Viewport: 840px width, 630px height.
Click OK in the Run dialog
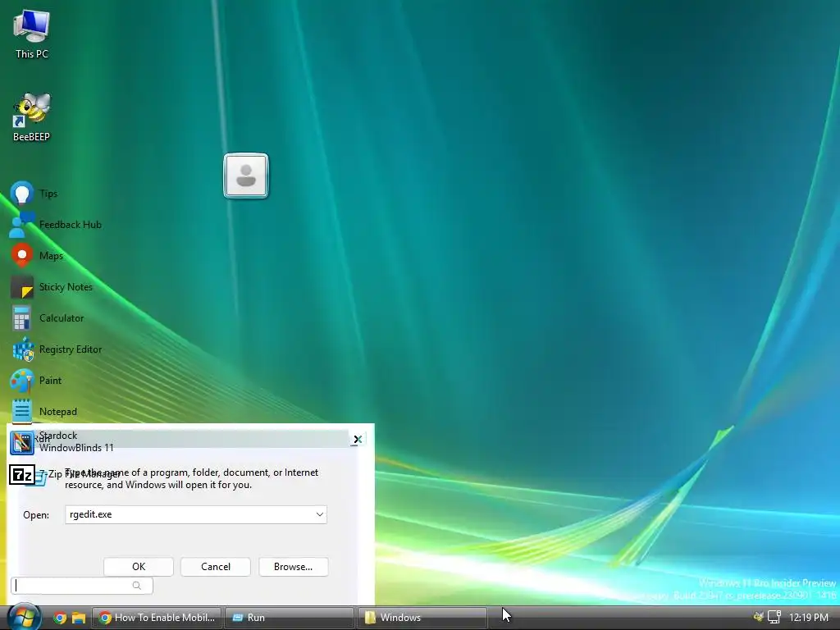139,567
